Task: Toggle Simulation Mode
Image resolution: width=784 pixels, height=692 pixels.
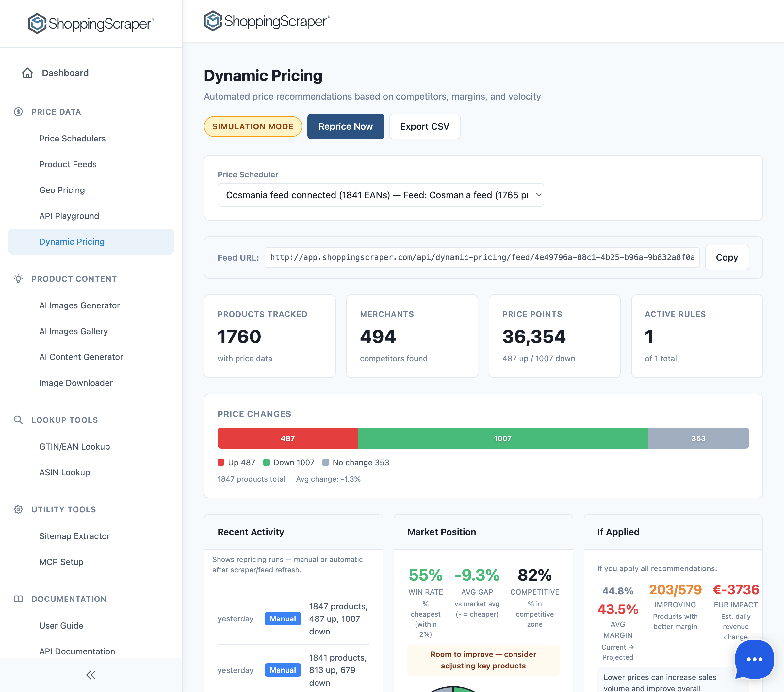Action: [x=253, y=126]
